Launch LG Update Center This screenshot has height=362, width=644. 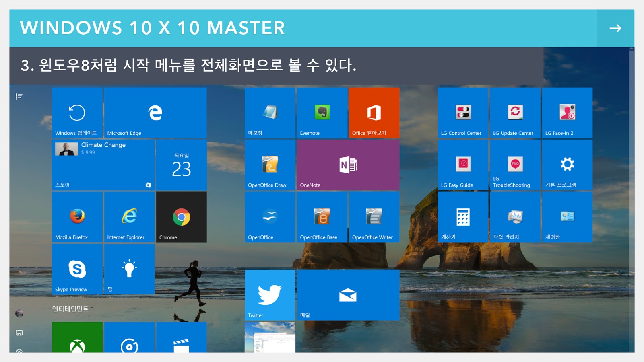[515, 113]
